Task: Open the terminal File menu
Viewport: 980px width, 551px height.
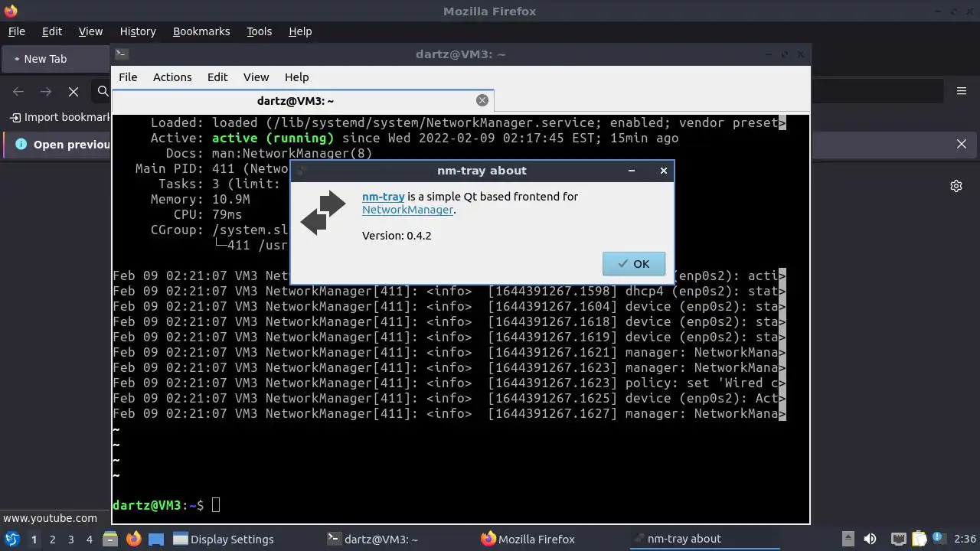Action: tap(128, 77)
